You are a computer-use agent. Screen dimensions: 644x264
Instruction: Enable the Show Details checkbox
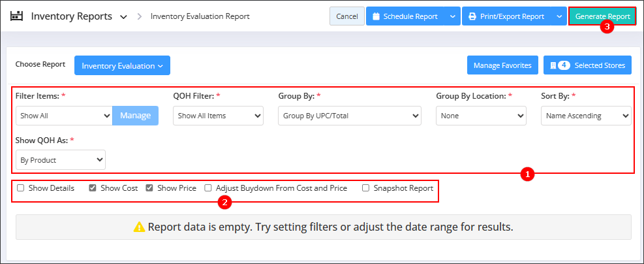click(x=20, y=188)
